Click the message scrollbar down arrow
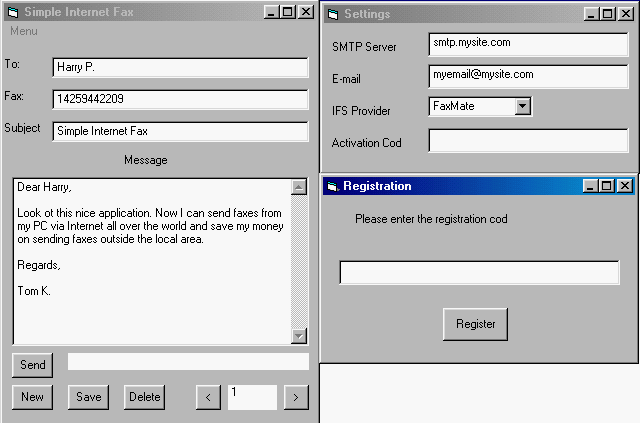This screenshot has width=640, height=423. pos(299,336)
